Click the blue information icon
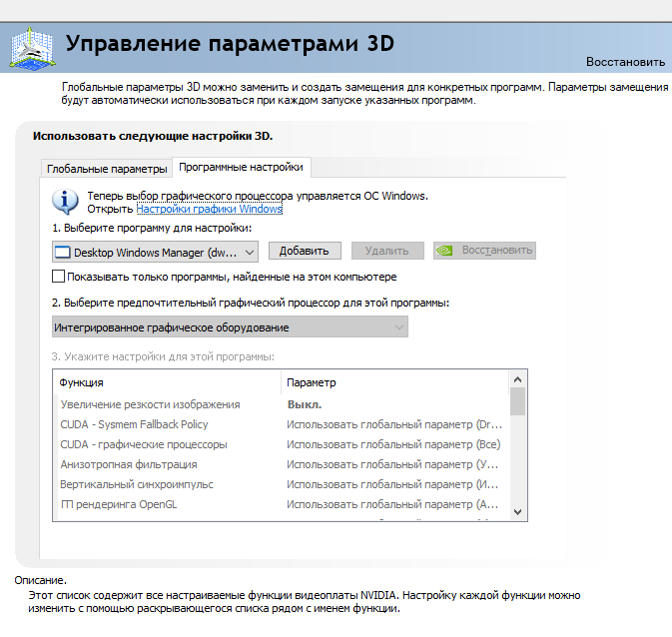The image size is (672, 637). tap(65, 202)
